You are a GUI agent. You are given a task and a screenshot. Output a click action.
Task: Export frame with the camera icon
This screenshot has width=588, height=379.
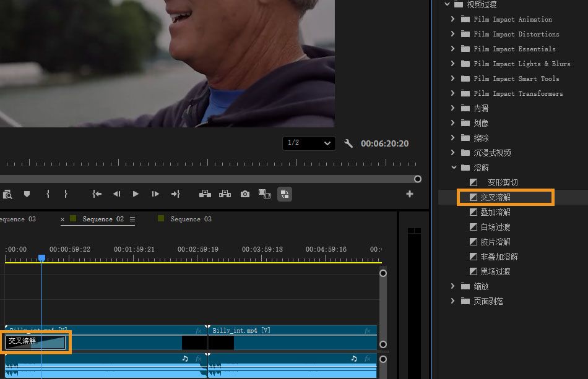[x=245, y=194]
